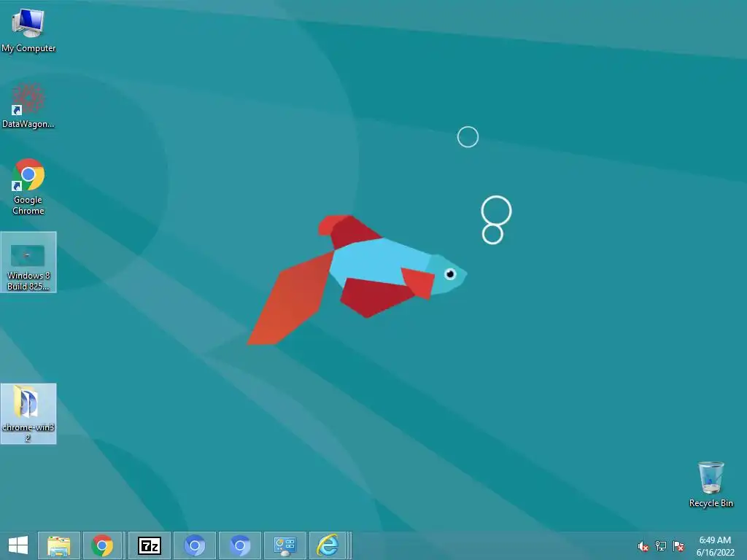Launch Google Chrome from the taskbar
The image size is (747, 560).
[102, 545]
